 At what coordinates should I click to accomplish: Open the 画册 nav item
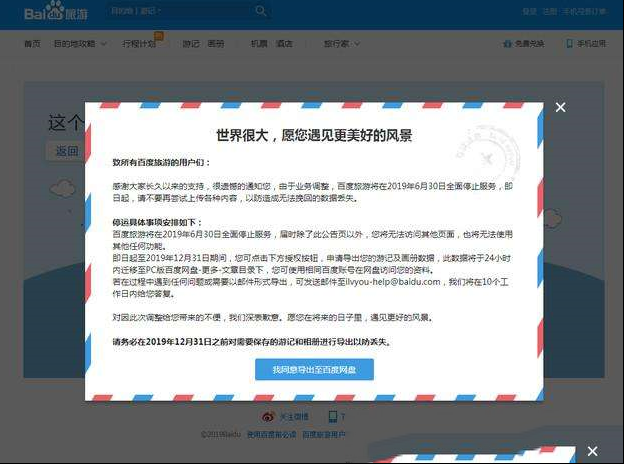coord(216,43)
